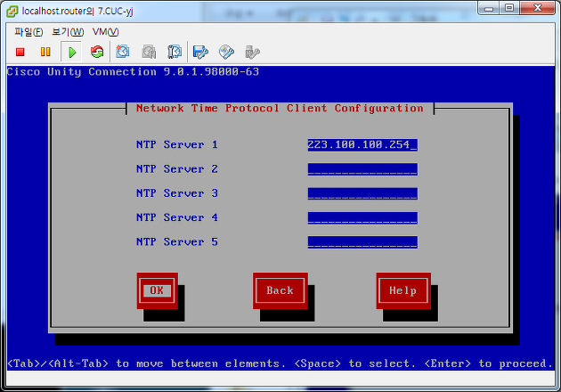Pause the VM with the suspend icon
This screenshot has height=392, width=561.
[45, 52]
